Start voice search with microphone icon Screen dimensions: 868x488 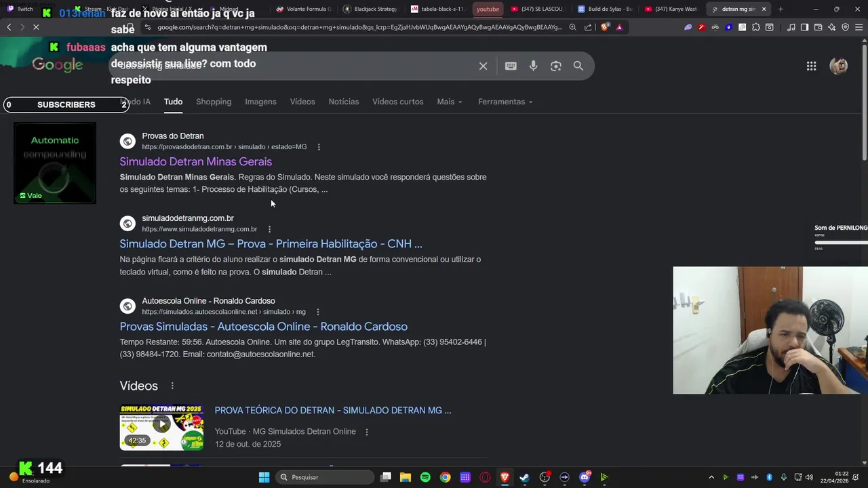coord(534,66)
